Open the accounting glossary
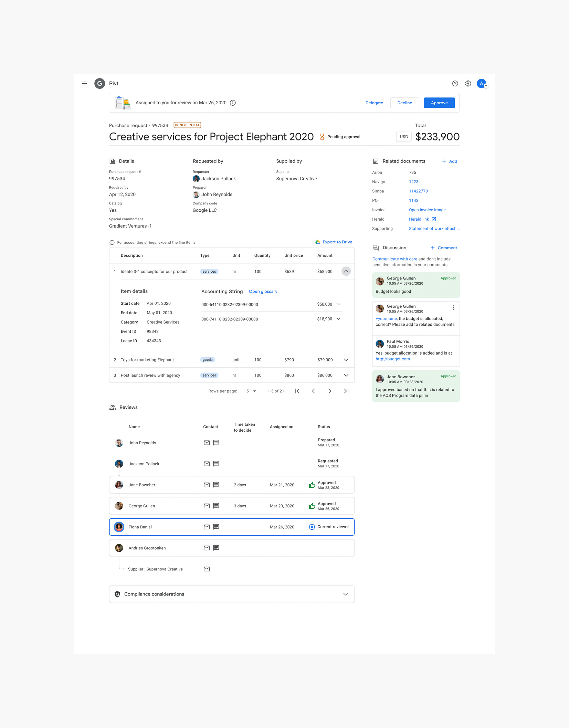The width and height of the screenshot is (569, 728). tap(263, 291)
